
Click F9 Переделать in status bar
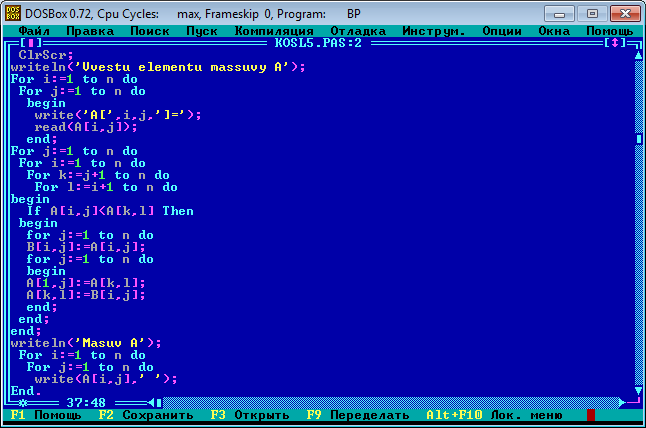click(x=358, y=415)
